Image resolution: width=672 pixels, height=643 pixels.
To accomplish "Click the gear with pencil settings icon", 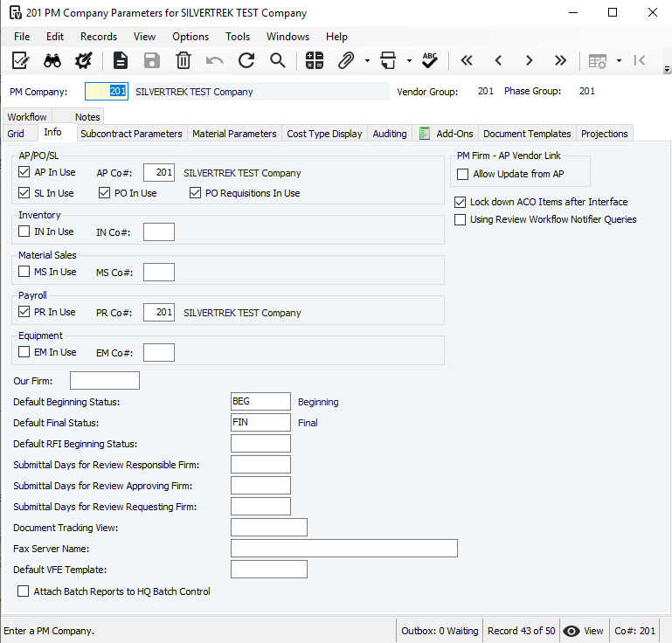I will point(83,60).
